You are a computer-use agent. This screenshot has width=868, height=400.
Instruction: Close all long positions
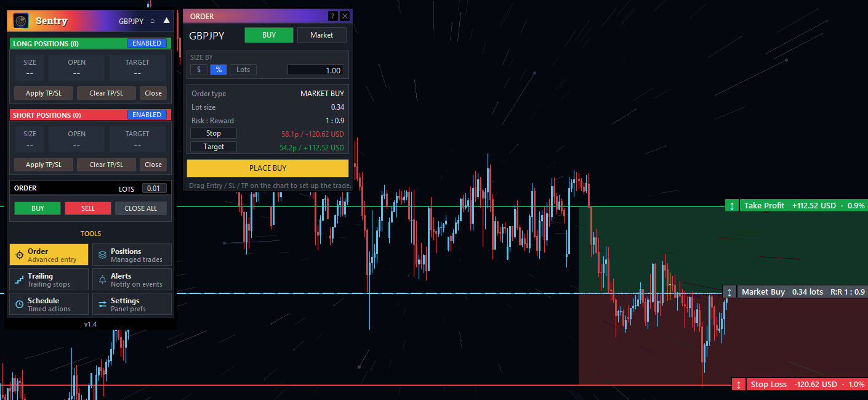point(153,93)
